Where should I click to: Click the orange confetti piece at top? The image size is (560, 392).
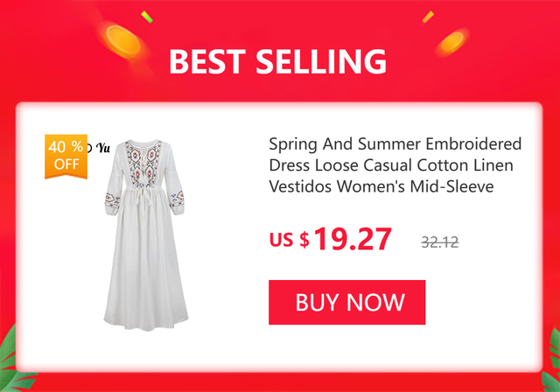click(x=428, y=17)
